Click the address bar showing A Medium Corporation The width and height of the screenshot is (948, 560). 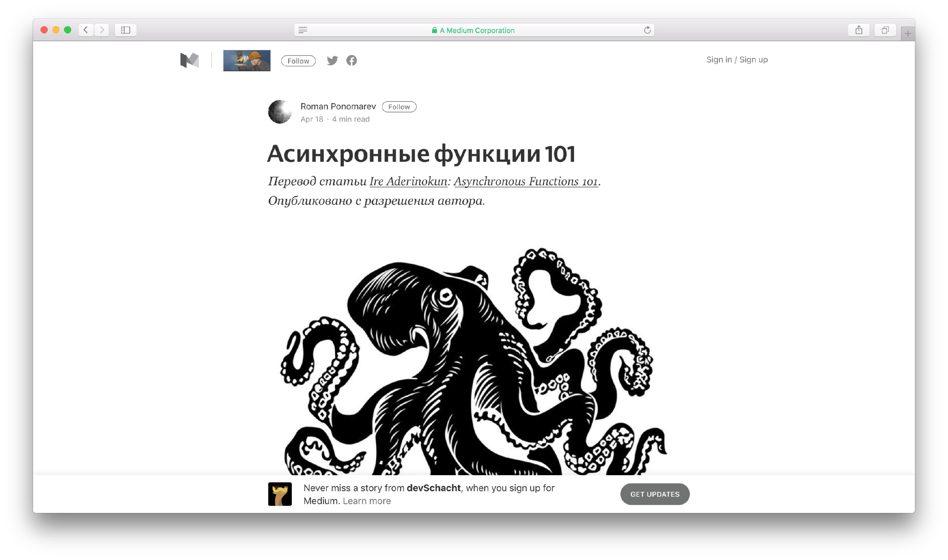(474, 30)
